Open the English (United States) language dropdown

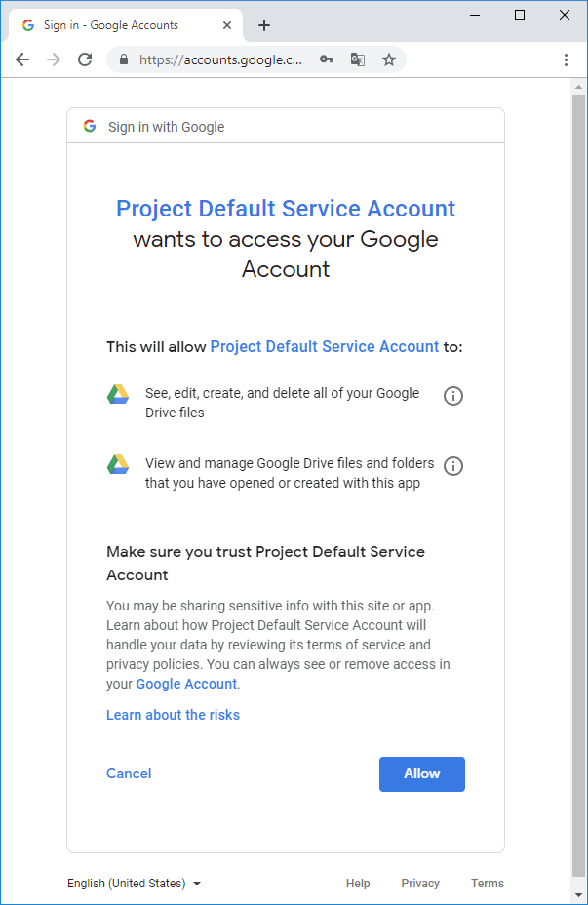click(134, 884)
